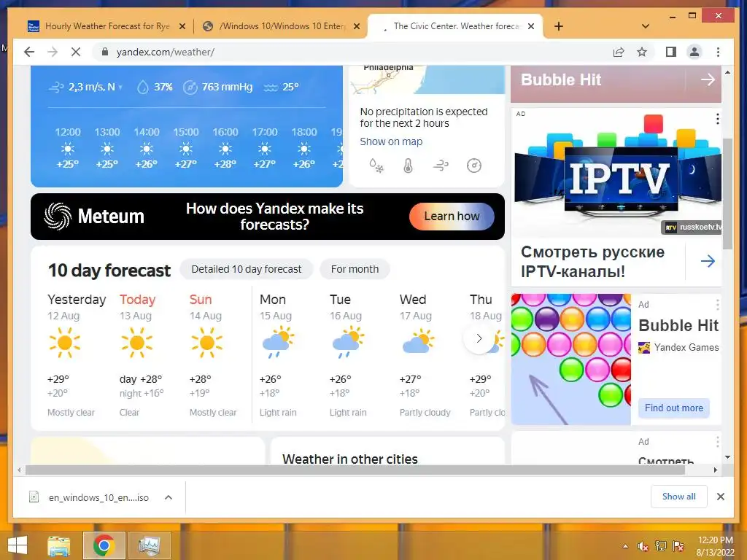Click the IPTV ad image
Viewport: 747px width, 560px height.
(x=616, y=173)
